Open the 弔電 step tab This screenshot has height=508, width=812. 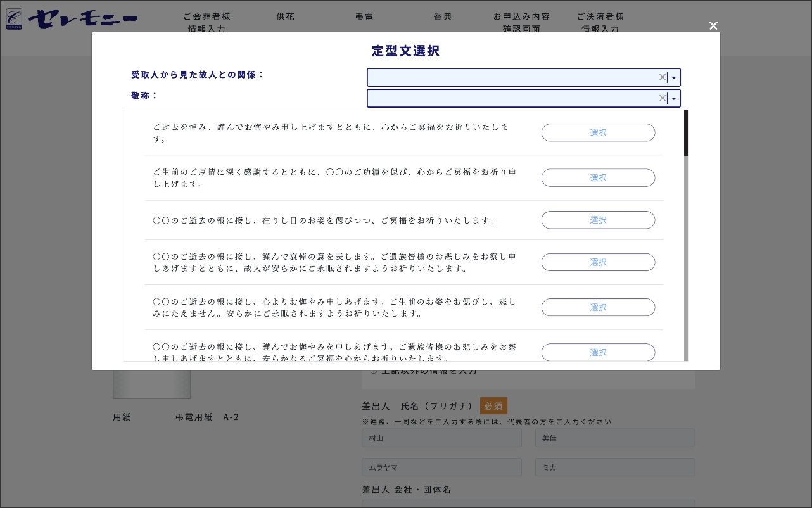coord(364,17)
